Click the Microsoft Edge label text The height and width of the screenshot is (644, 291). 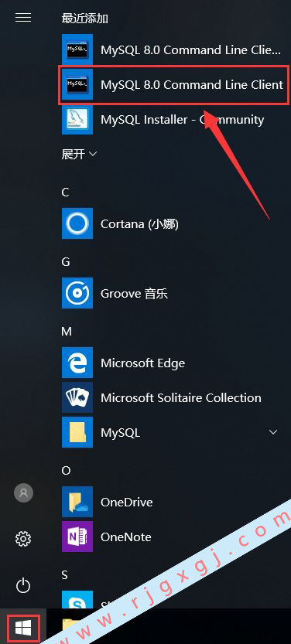click(x=143, y=363)
